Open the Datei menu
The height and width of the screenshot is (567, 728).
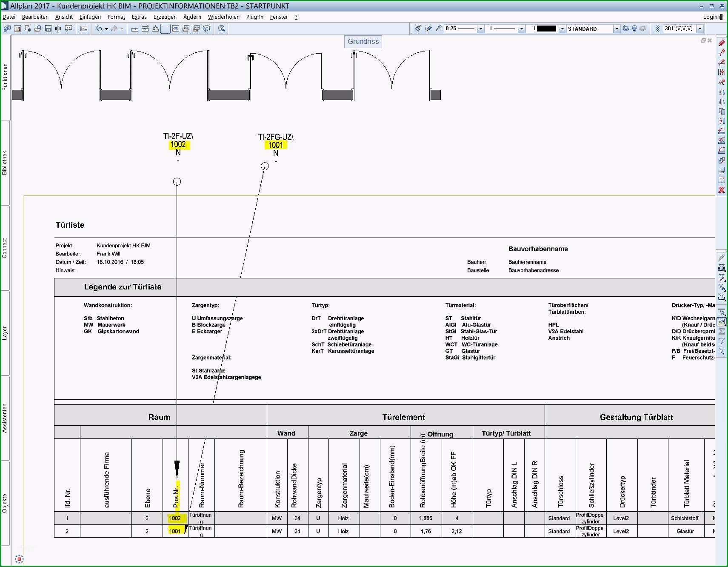[x=9, y=17]
